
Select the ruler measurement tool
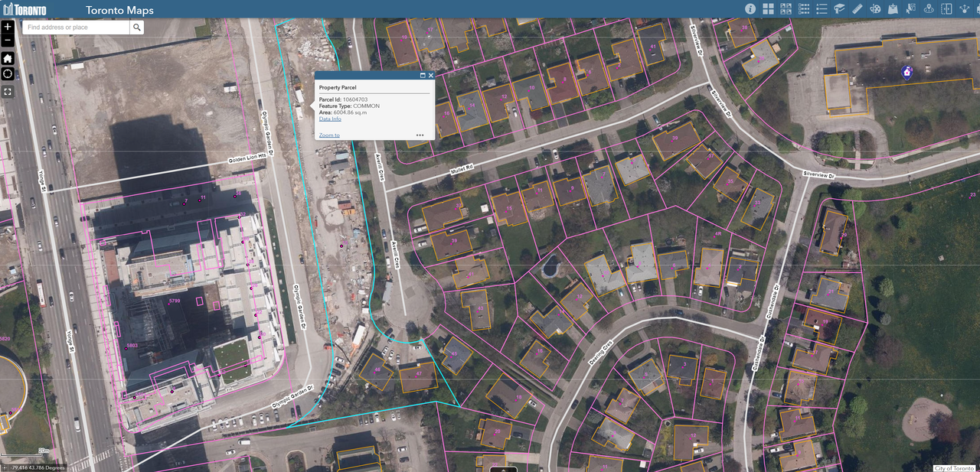857,9
